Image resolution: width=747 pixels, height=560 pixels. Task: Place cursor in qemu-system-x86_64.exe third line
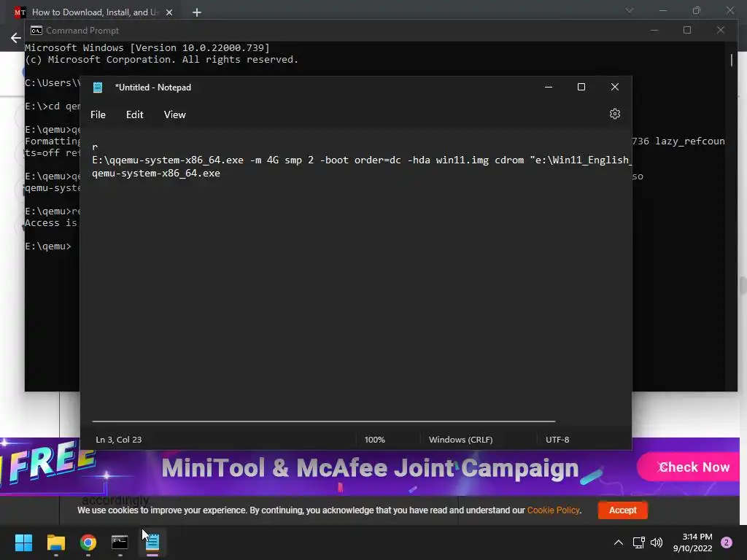click(x=156, y=174)
